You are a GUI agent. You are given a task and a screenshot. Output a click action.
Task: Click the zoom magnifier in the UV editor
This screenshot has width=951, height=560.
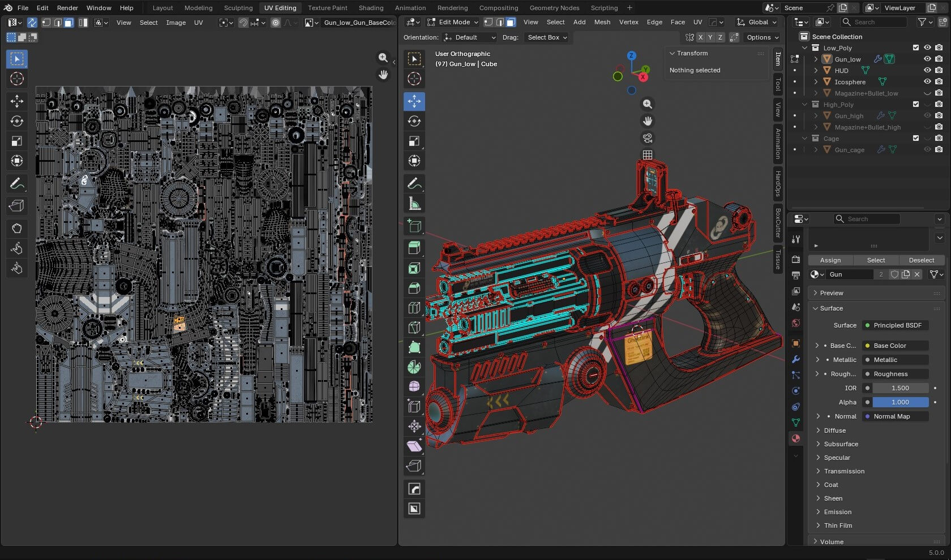click(383, 58)
